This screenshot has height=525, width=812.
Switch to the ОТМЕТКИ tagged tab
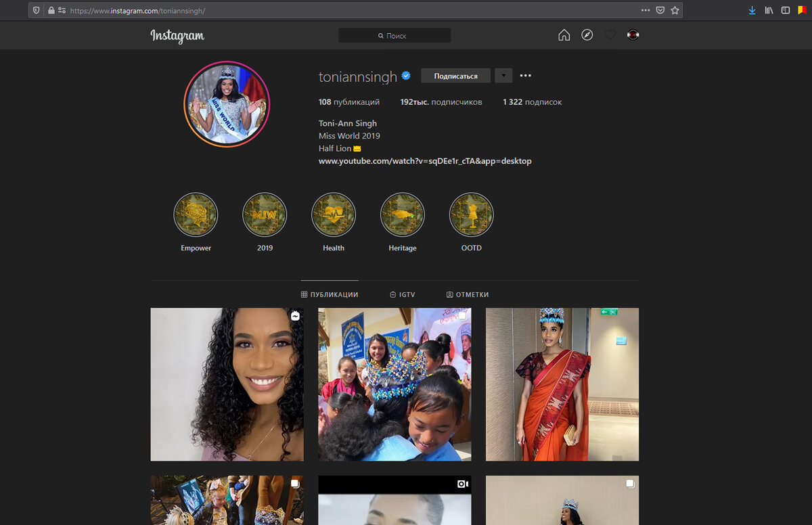click(x=468, y=295)
